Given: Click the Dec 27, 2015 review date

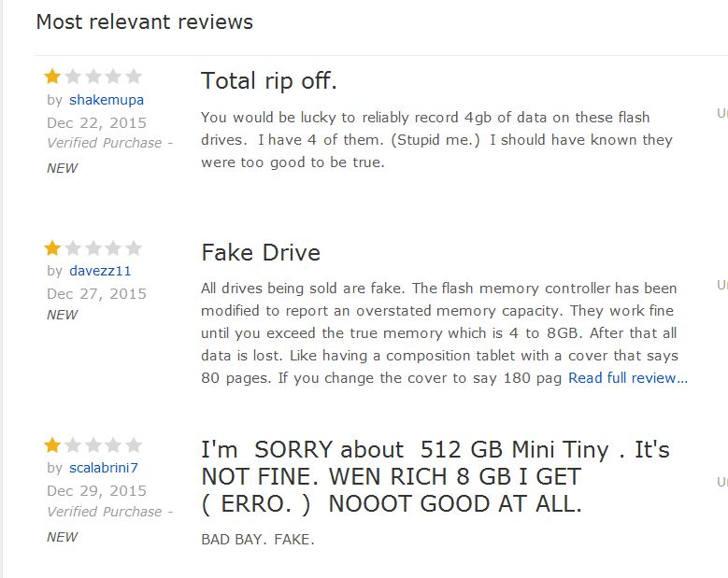Looking at the screenshot, I should pos(96,294).
